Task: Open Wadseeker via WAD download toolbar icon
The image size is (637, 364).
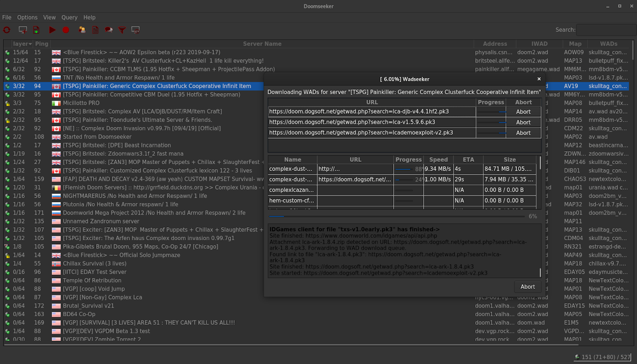Action: point(36,30)
